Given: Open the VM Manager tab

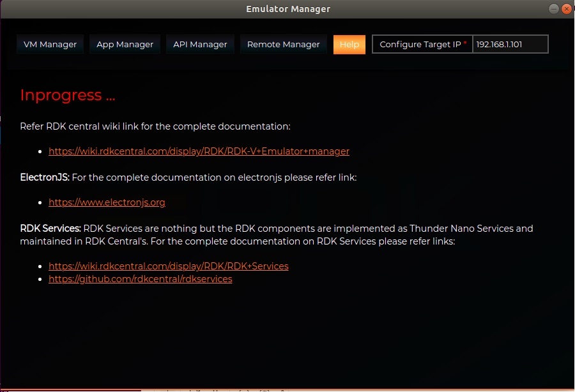Looking at the screenshot, I should 50,44.
